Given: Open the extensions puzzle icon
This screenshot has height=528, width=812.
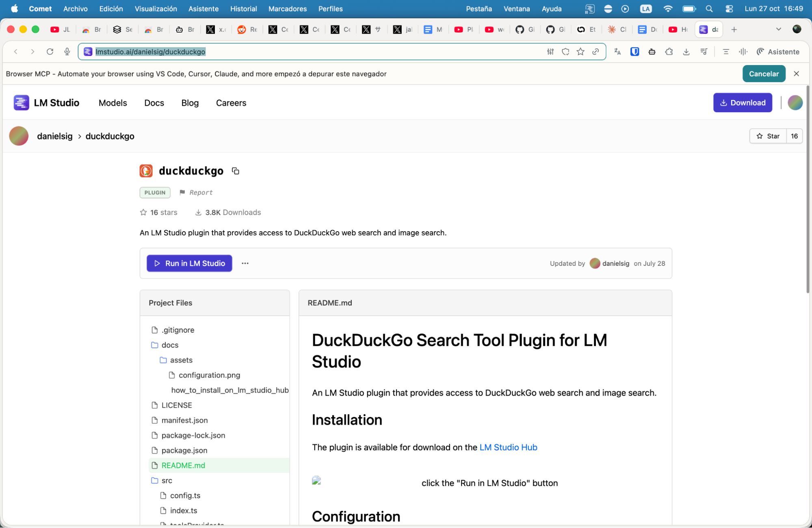Looking at the screenshot, I should pyautogui.click(x=669, y=52).
